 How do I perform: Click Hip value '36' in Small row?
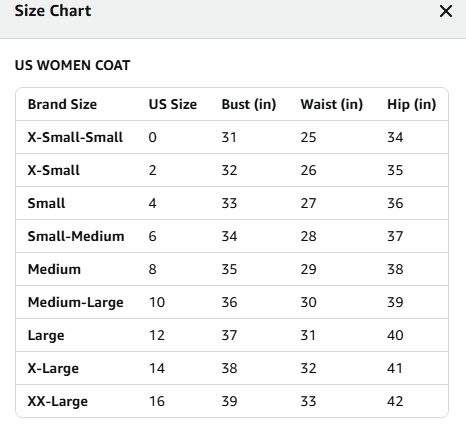click(395, 203)
